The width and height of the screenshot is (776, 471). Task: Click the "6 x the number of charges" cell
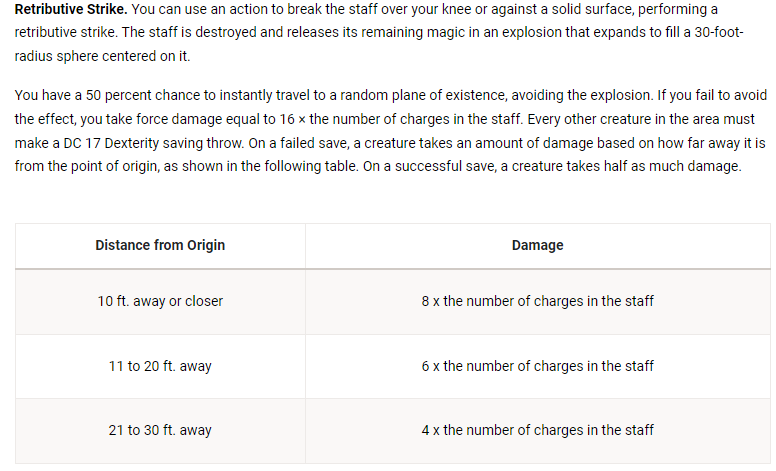coord(537,366)
